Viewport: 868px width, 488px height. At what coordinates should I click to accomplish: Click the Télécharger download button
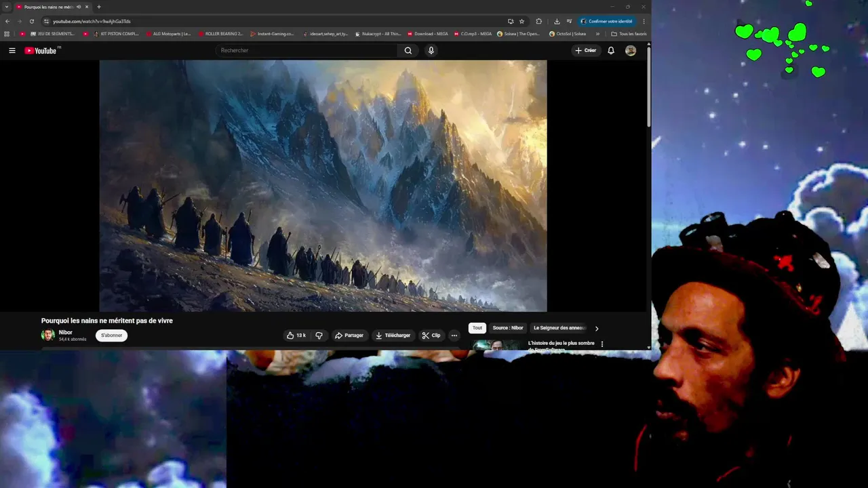pyautogui.click(x=393, y=335)
